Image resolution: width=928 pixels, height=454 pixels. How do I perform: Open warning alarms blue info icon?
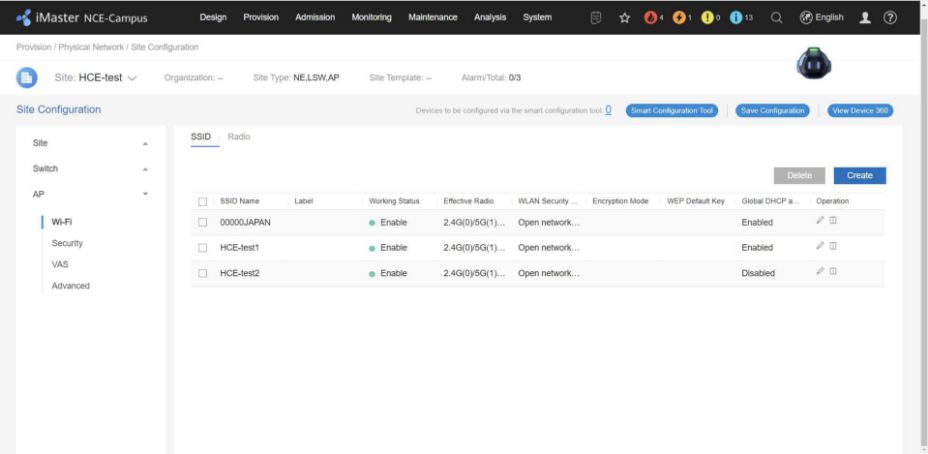pyautogui.click(x=736, y=18)
